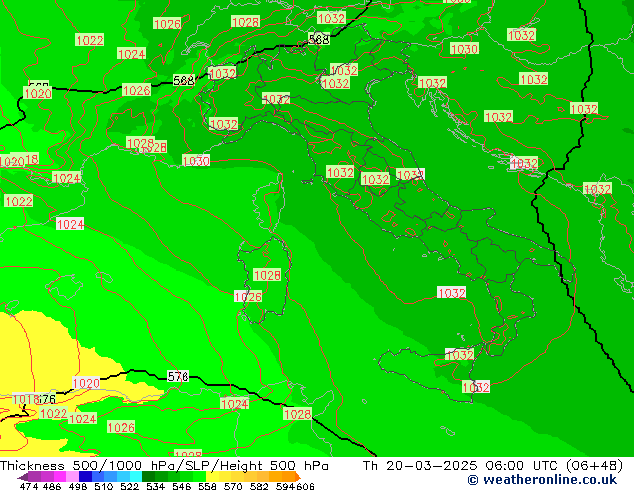Viewport: 634px width, 490px height.
Task: Click the 1030 label near top right
Action: coord(465,49)
